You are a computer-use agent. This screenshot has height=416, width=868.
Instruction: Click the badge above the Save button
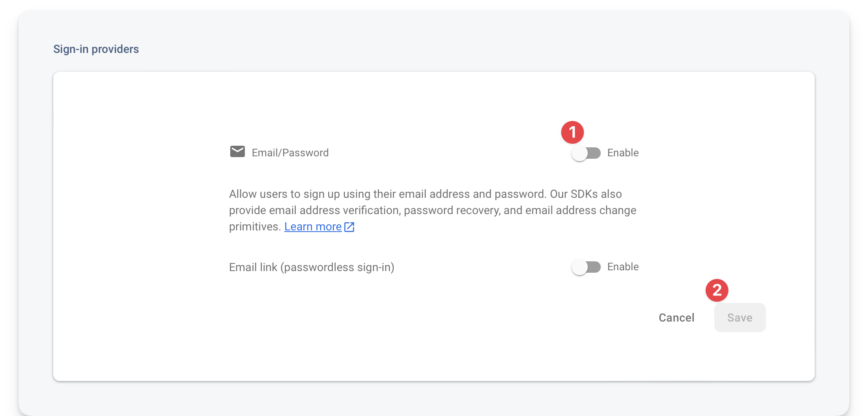718,290
